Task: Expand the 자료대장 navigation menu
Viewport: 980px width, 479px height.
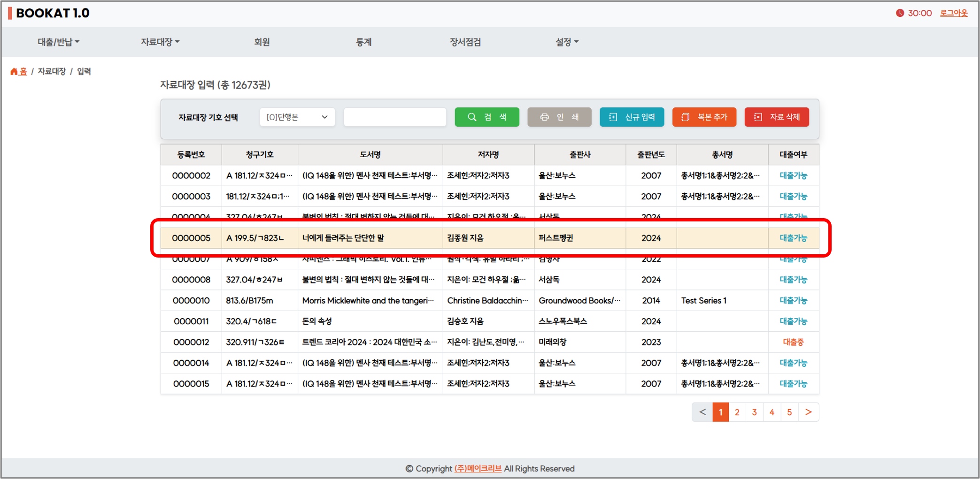Action: click(x=160, y=42)
